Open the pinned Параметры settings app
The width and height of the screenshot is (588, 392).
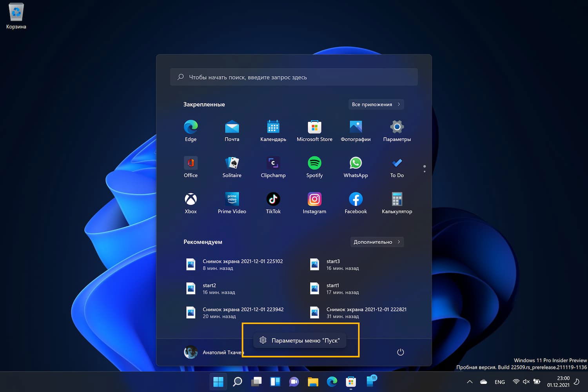click(x=397, y=131)
